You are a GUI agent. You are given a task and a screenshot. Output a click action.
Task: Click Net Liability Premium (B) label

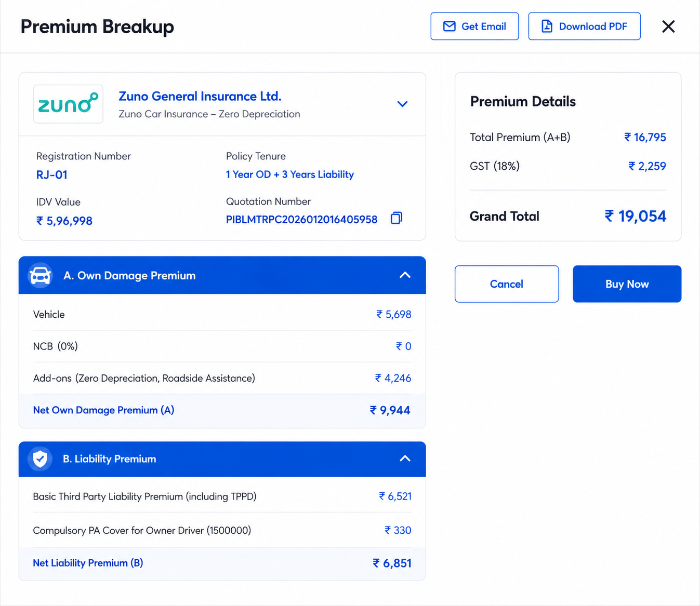pos(88,563)
